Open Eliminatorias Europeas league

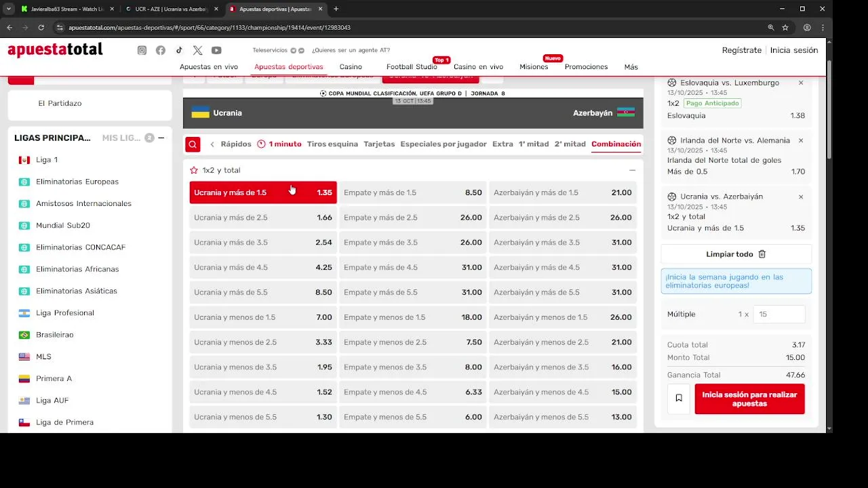(x=77, y=182)
